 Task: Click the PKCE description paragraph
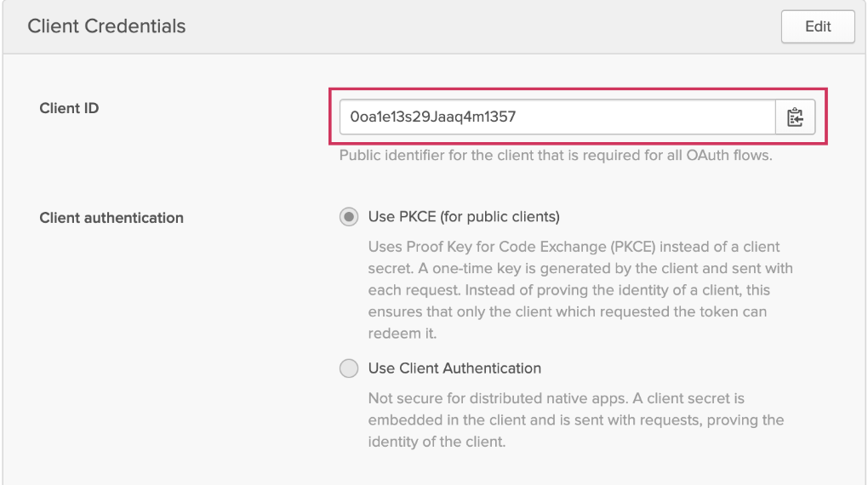pyautogui.click(x=574, y=290)
